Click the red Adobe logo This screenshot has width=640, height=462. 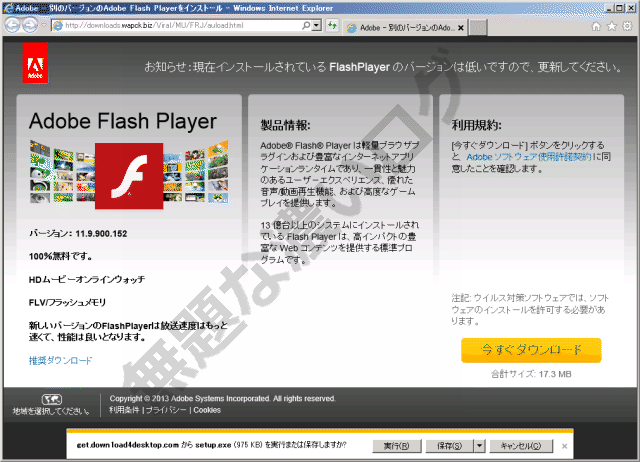pyautogui.click(x=35, y=63)
